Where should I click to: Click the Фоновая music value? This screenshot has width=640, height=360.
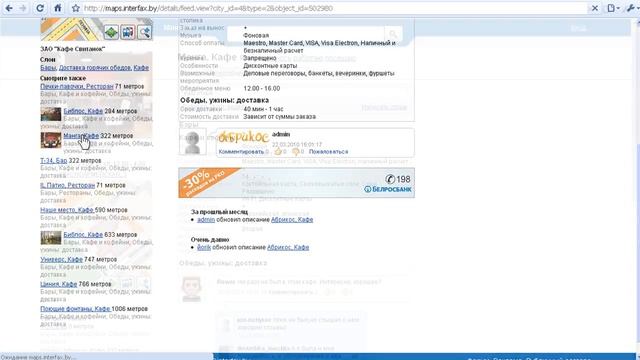point(256,36)
